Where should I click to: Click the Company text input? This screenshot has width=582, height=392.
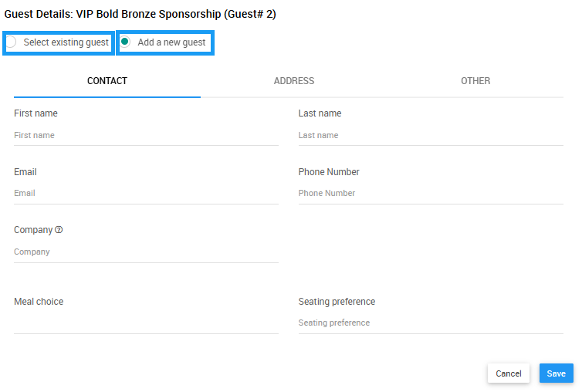tap(146, 252)
